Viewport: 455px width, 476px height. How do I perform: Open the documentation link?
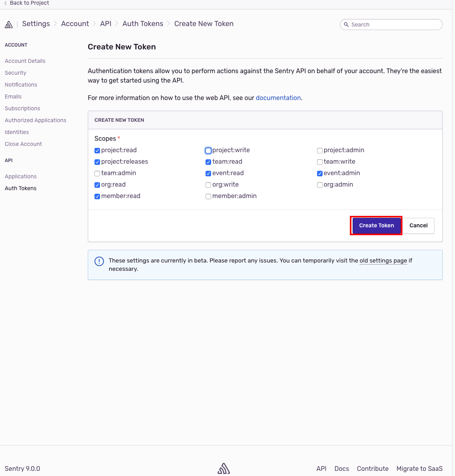tap(278, 98)
